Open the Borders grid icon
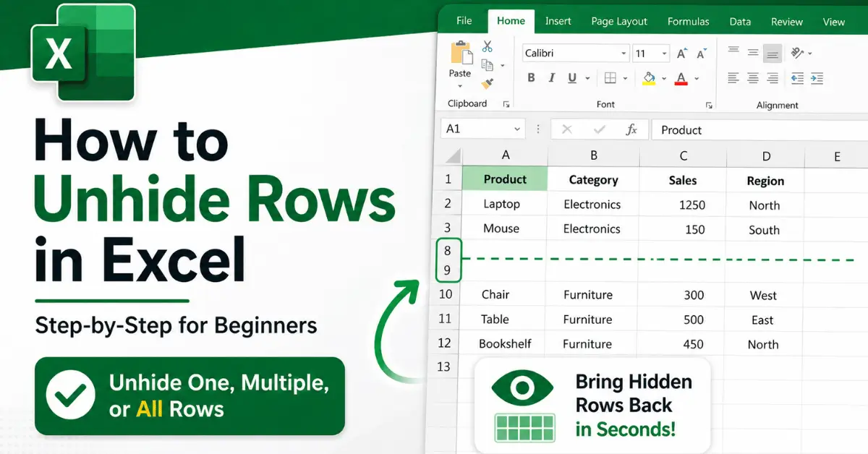This screenshot has height=454, width=868. [x=610, y=78]
